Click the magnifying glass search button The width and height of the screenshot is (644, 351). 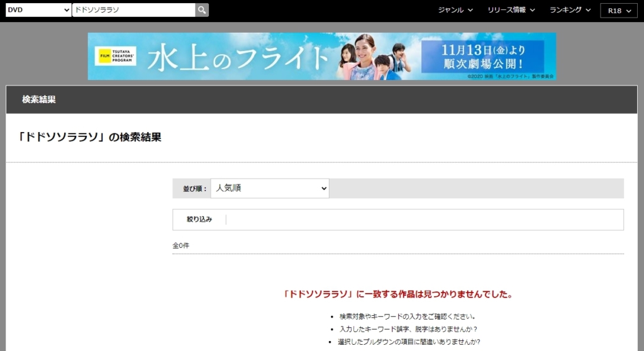(202, 10)
